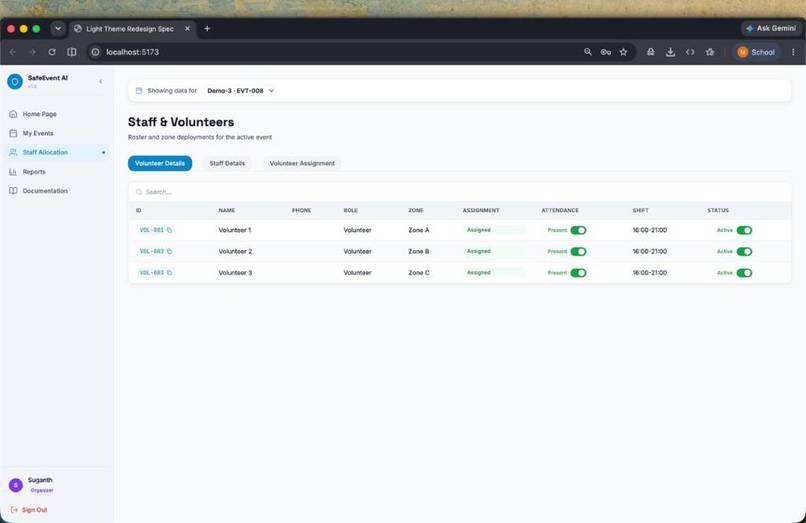Image resolution: width=806 pixels, height=523 pixels.
Task: Click the zoom magnifier icon in address bar
Action: (x=588, y=52)
